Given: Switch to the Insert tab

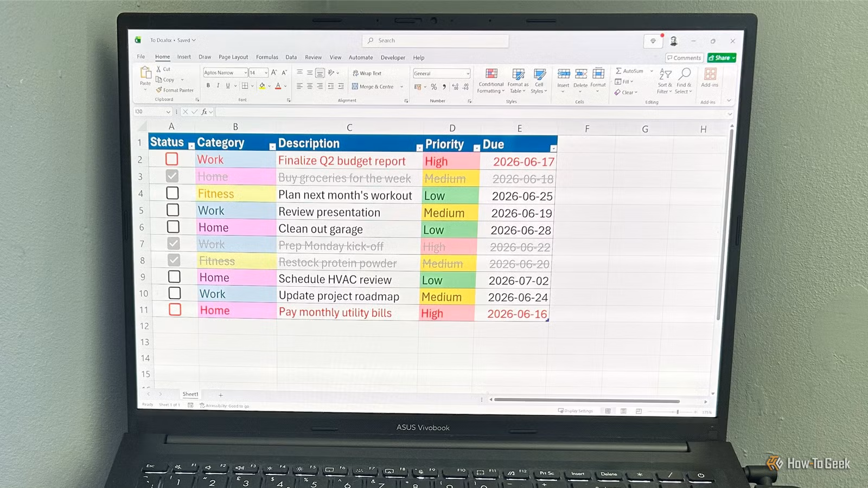Looking at the screenshot, I should [x=184, y=56].
